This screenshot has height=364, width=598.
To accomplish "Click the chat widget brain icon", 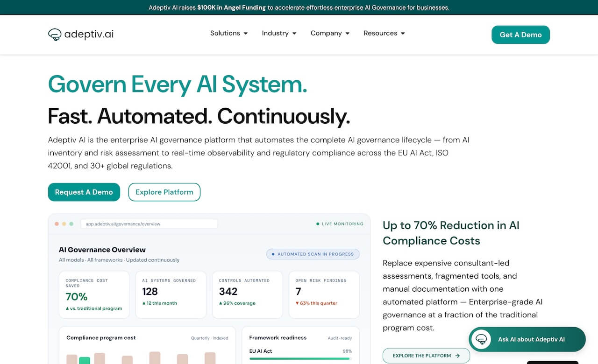I will tap(481, 339).
